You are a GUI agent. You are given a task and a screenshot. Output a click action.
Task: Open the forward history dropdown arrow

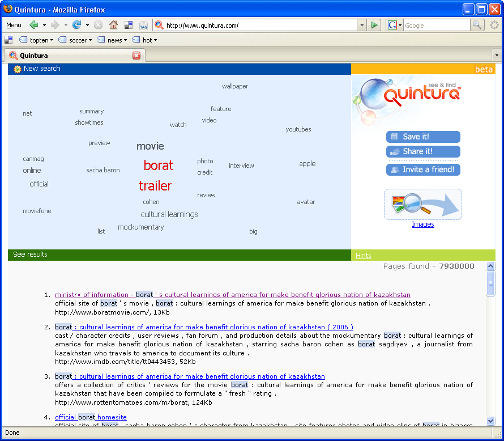pos(66,25)
